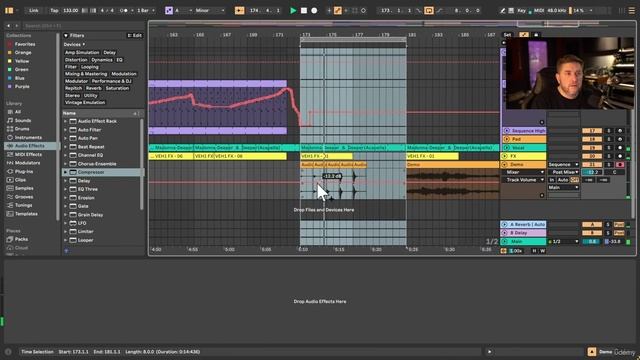This screenshot has height=360, width=640.
Task: Stop transport with the square Stop button
Action: (x=304, y=11)
